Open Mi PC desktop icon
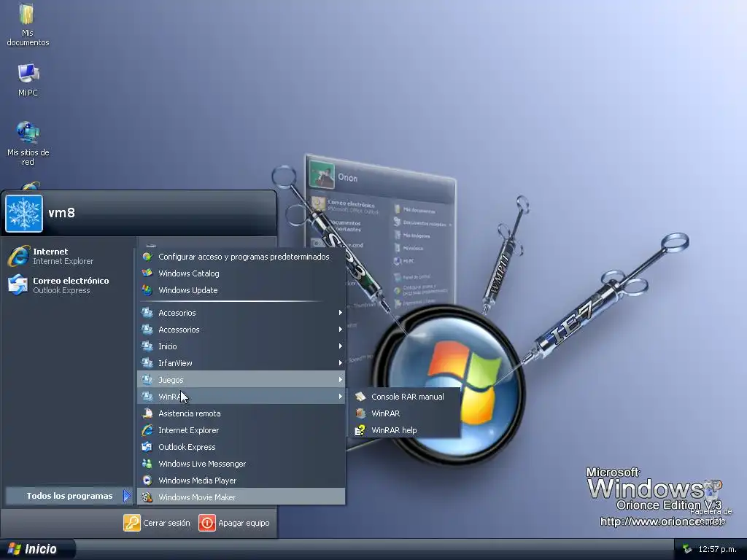 (28, 80)
